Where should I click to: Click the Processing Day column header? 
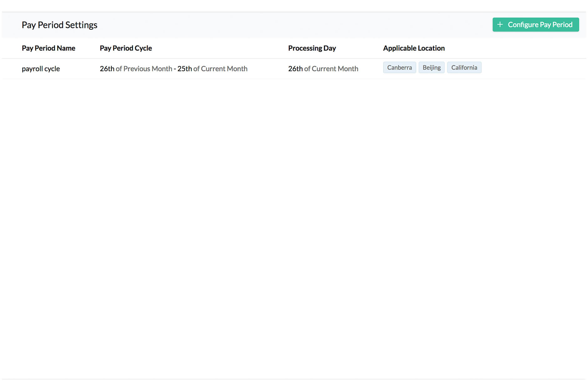coord(312,48)
